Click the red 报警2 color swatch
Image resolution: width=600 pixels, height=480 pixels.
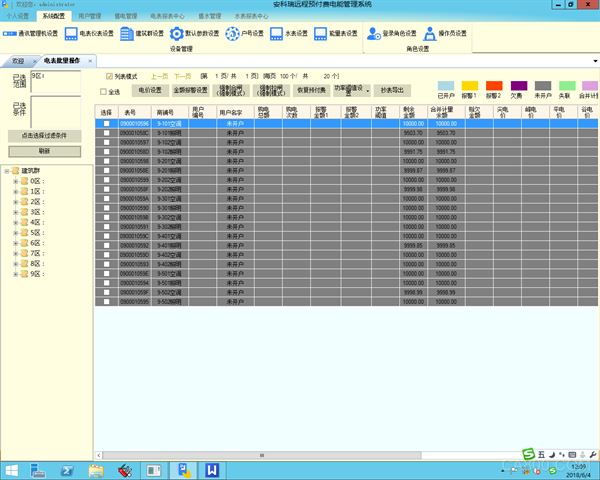point(494,86)
